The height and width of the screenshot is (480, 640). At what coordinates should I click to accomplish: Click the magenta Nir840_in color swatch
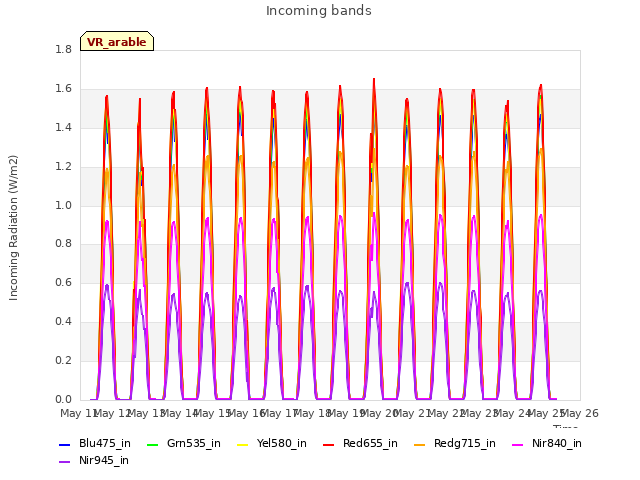[518, 444]
